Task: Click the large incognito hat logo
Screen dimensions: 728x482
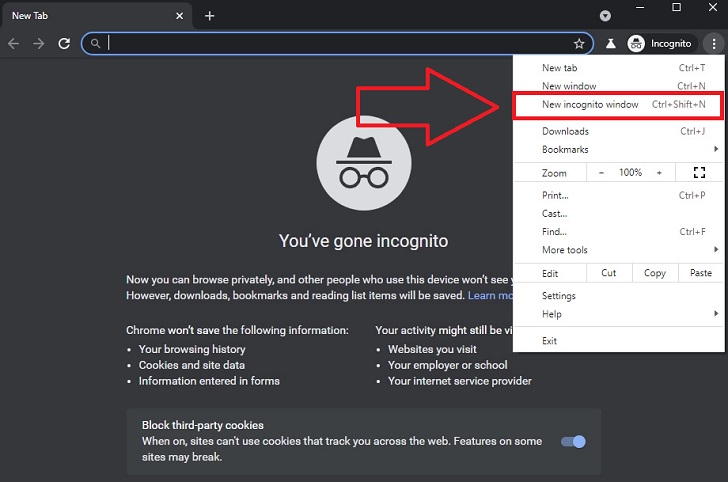Action: (x=364, y=163)
